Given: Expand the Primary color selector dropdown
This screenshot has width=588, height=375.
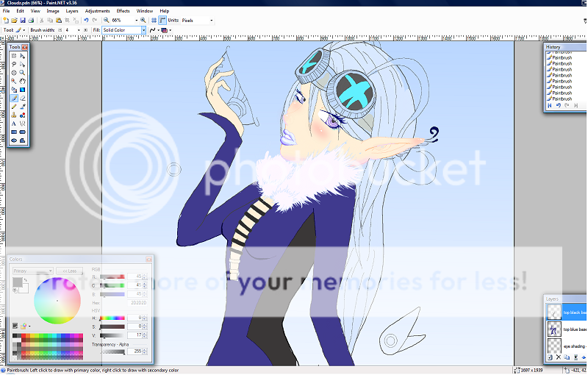Looking at the screenshot, I should [51, 271].
